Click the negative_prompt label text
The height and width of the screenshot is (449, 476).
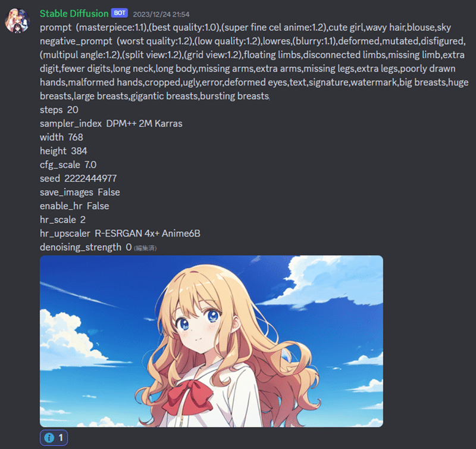click(x=76, y=41)
